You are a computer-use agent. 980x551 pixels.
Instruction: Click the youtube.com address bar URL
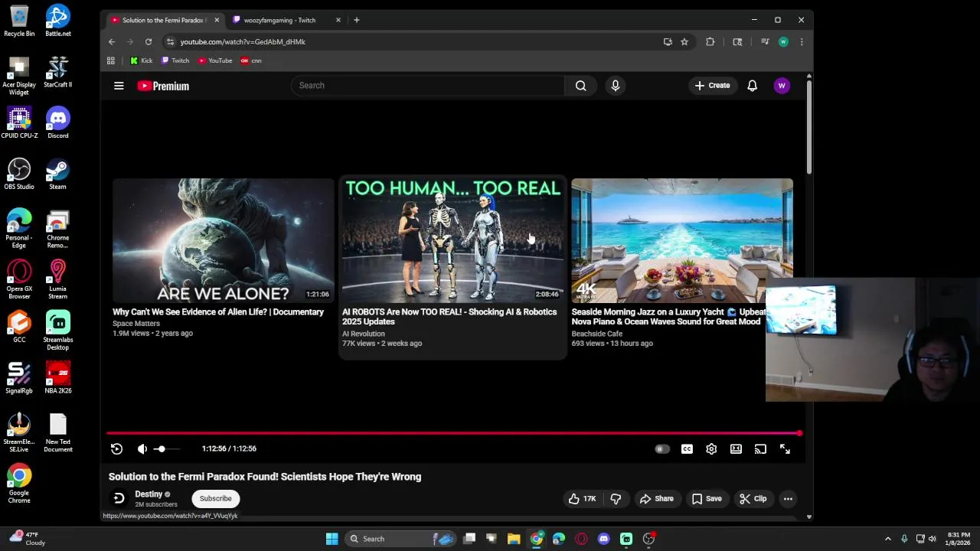(x=243, y=42)
